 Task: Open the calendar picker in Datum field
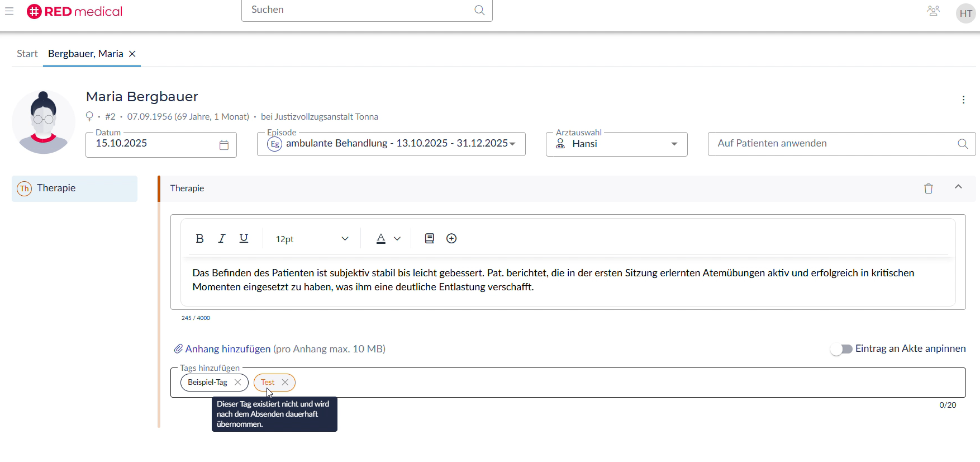224,145
